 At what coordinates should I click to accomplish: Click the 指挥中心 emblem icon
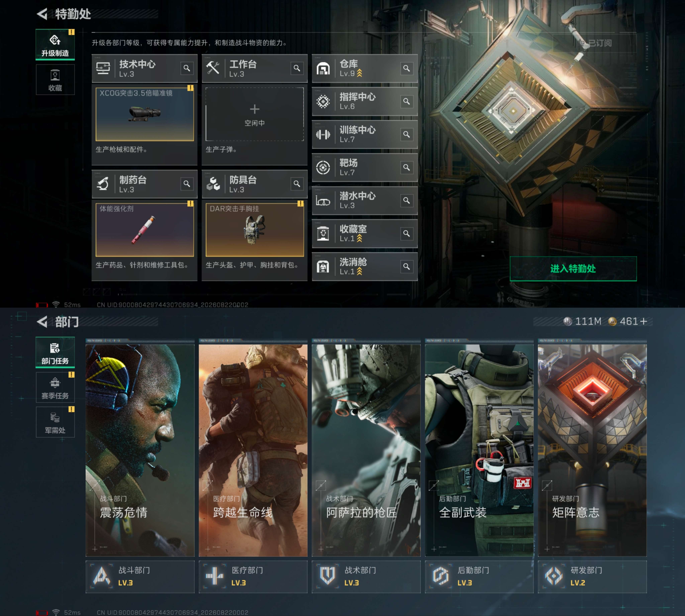point(323,101)
